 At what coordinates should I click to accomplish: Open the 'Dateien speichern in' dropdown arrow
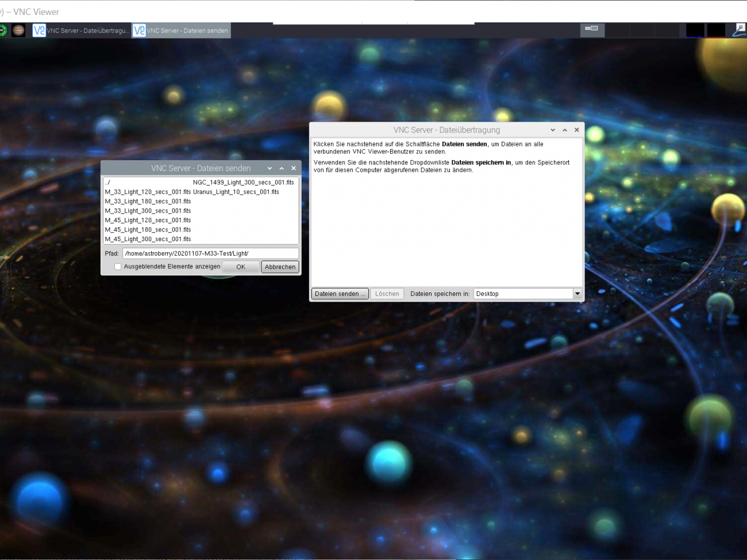pyautogui.click(x=577, y=293)
